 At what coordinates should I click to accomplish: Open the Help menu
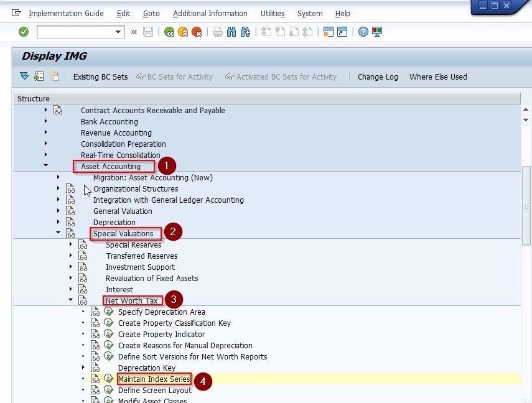point(342,14)
